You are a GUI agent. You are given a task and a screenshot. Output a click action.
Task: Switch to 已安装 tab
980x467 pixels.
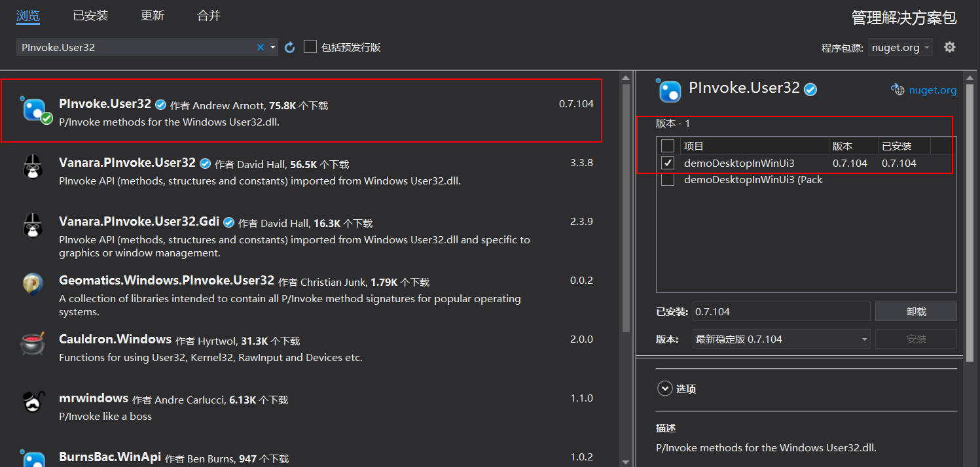(x=90, y=16)
